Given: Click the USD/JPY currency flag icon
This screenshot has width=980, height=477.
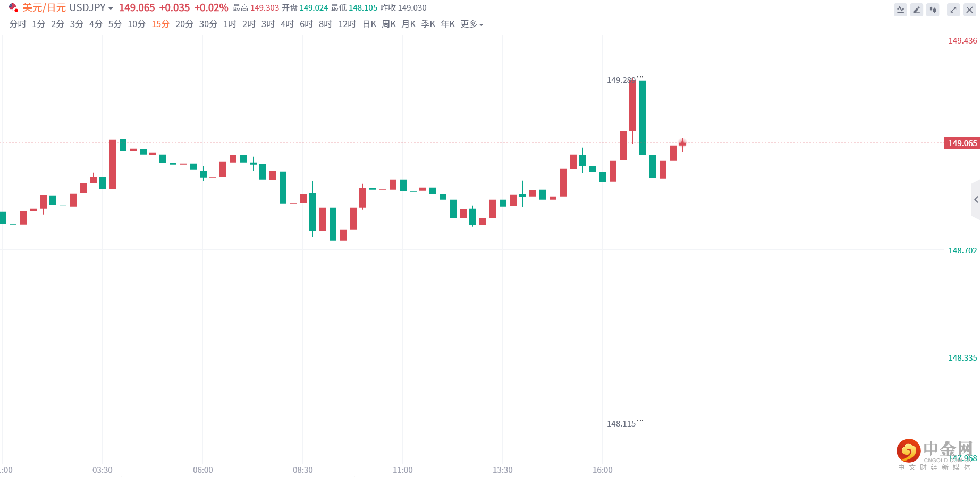Looking at the screenshot, I should click(x=13, y=8).
